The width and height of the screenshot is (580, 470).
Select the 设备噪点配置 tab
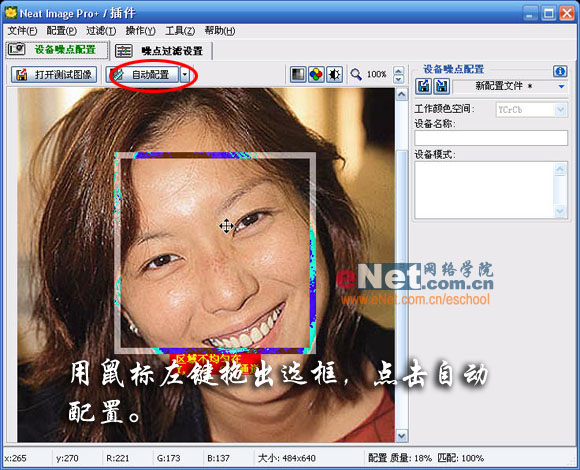pos(57,50)
